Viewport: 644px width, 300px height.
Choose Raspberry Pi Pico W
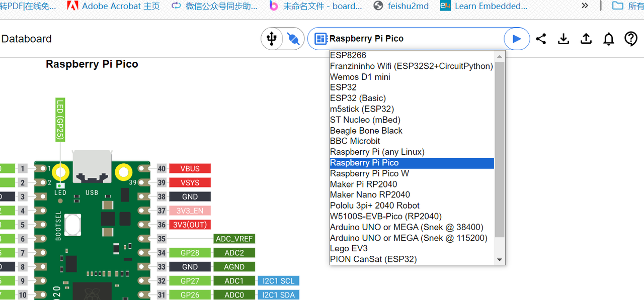(412, 173)
